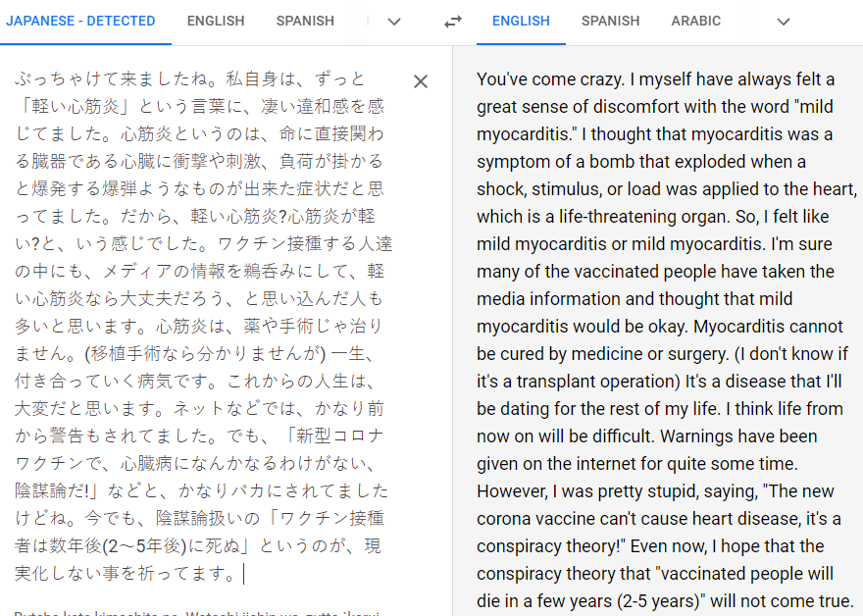Click the words "conspiracy theory!" in the translation
Screen dimensions: 863x616
(x=551, y=546)
